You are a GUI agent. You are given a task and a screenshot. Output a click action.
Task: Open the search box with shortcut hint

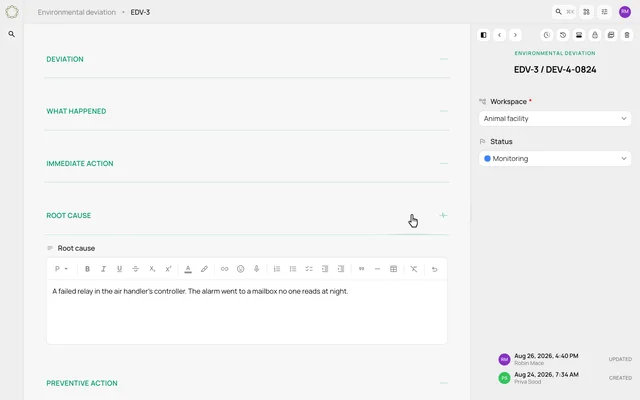tap(564, 12)
